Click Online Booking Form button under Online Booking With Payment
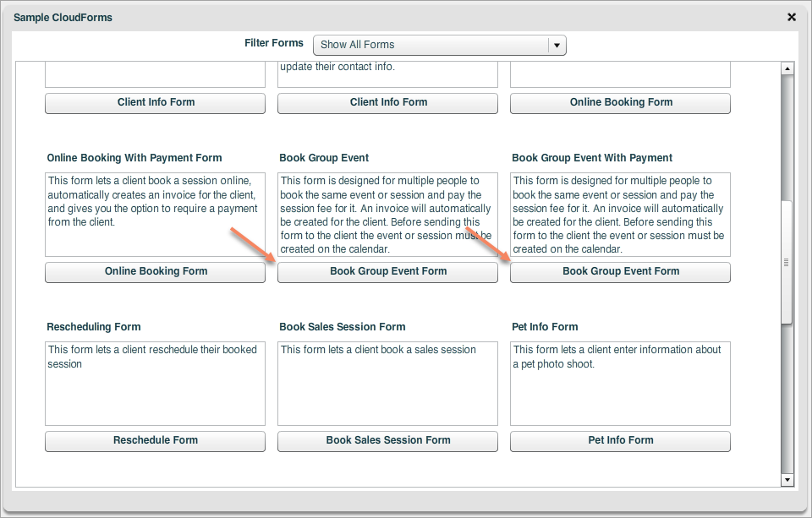This screenshot has width=812, height=518. (155, 272)
